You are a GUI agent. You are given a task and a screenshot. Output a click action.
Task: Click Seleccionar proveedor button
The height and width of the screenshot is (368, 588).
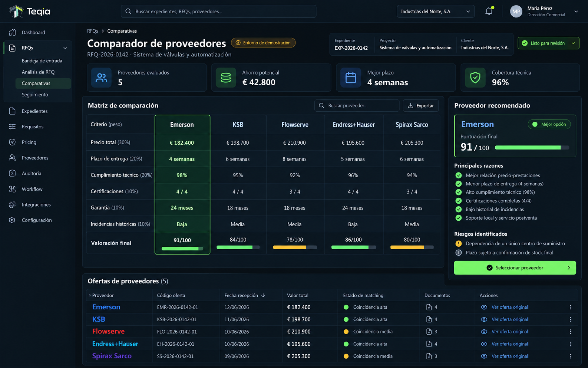(515, 268)
